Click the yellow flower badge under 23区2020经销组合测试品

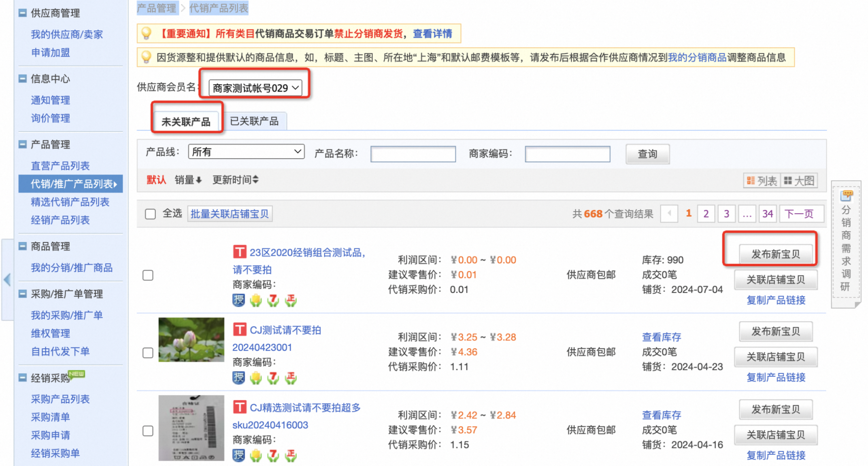(x=256, y=300)
